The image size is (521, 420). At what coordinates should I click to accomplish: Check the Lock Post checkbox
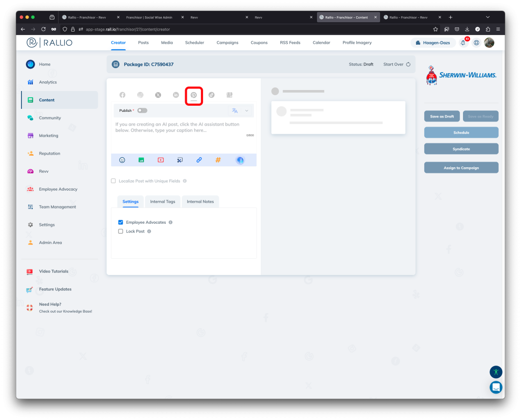coord(121,231)
